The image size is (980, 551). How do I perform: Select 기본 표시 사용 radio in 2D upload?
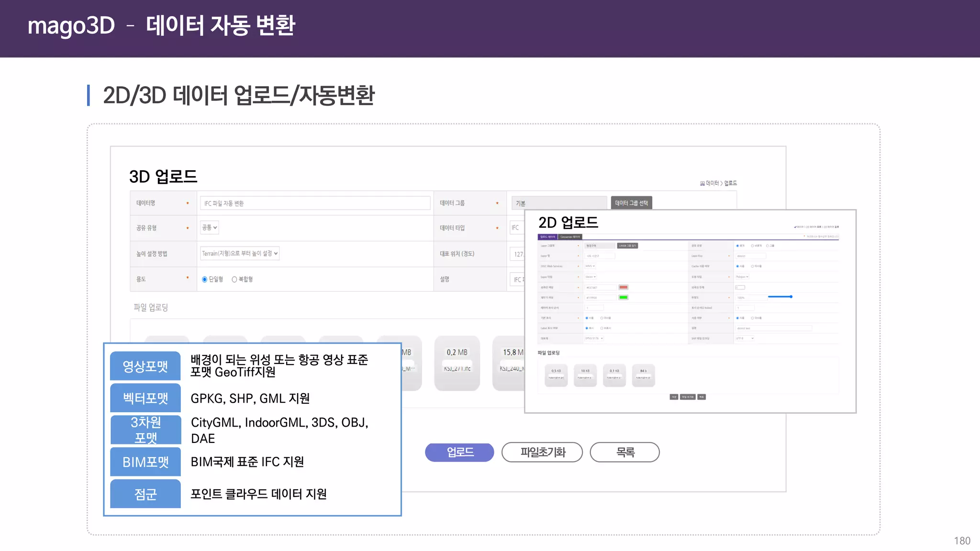(x=587, y=318)
